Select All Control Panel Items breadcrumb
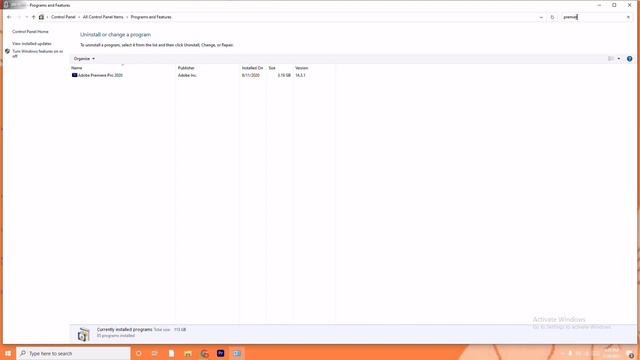This screenshot has height=360, width=640. coord(103,17)
